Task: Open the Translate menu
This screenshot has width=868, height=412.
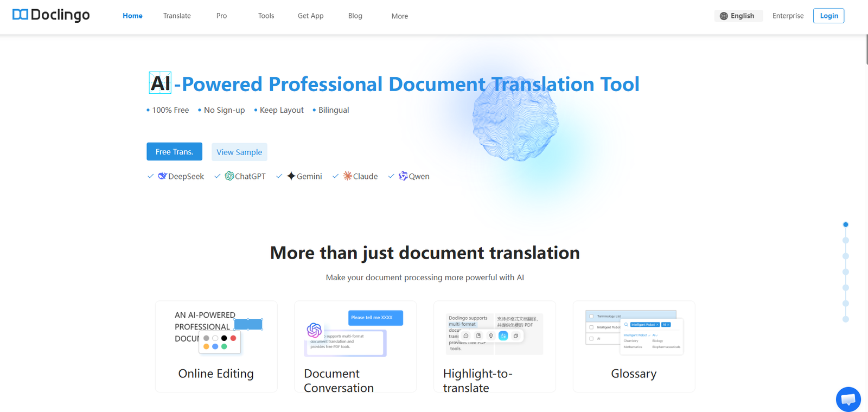Action: click(x=177, y=16)
